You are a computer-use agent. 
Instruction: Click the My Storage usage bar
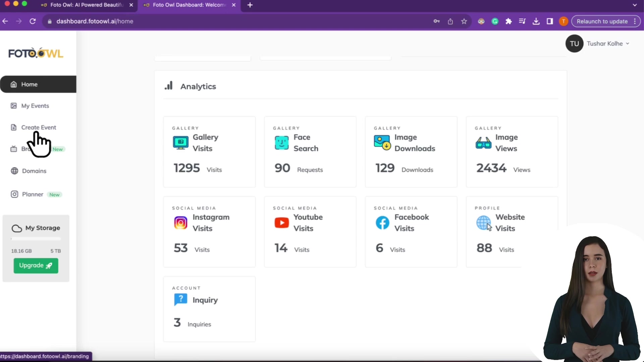point(36,239)
